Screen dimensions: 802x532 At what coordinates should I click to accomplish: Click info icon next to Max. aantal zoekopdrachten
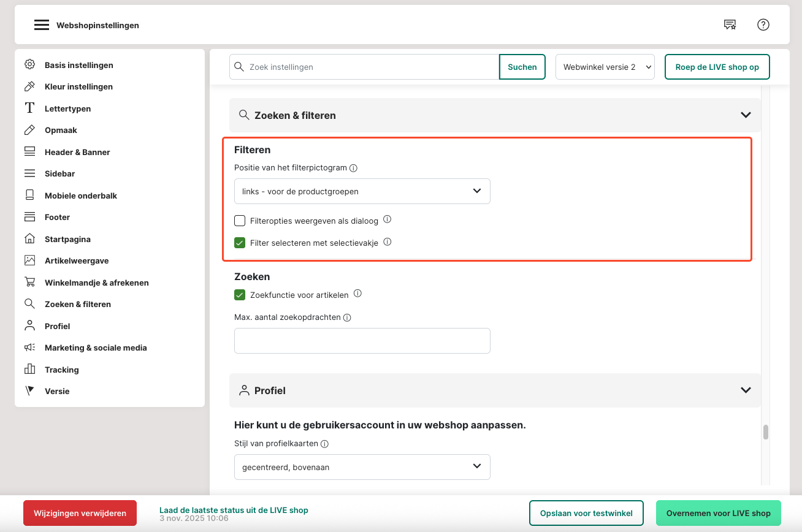click(347, 317)
